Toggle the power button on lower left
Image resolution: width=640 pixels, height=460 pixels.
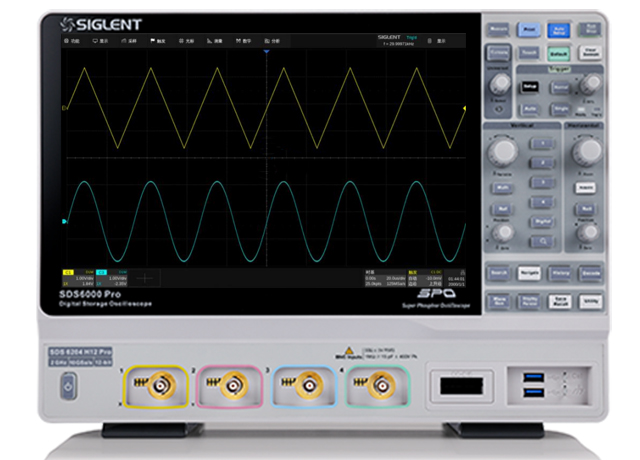[68, 386]
